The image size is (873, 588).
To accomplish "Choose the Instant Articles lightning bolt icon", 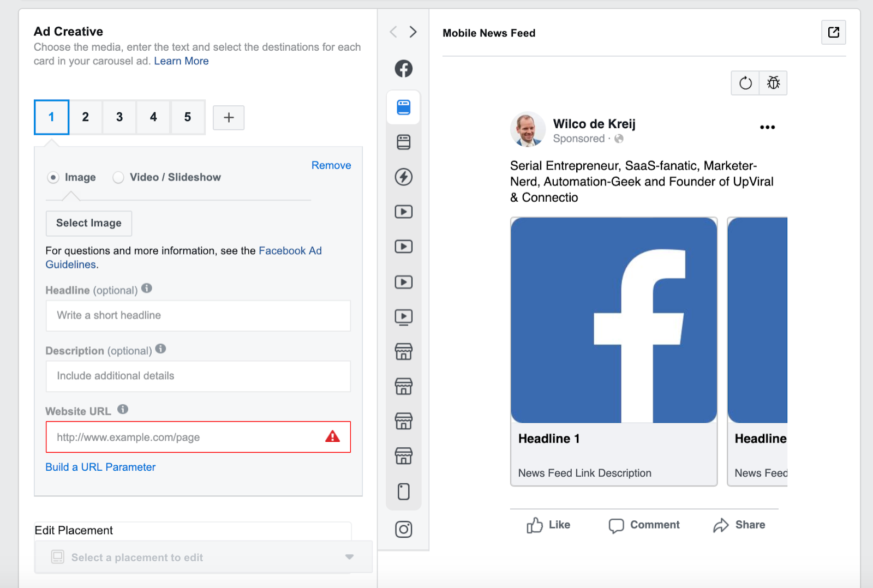I will coord(404,177).
